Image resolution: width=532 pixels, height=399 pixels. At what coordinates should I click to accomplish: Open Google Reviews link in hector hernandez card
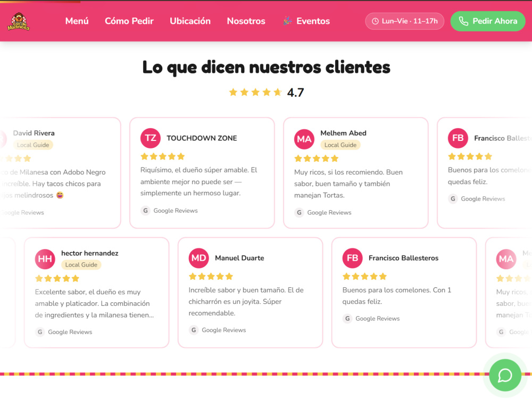coord(70,332)
